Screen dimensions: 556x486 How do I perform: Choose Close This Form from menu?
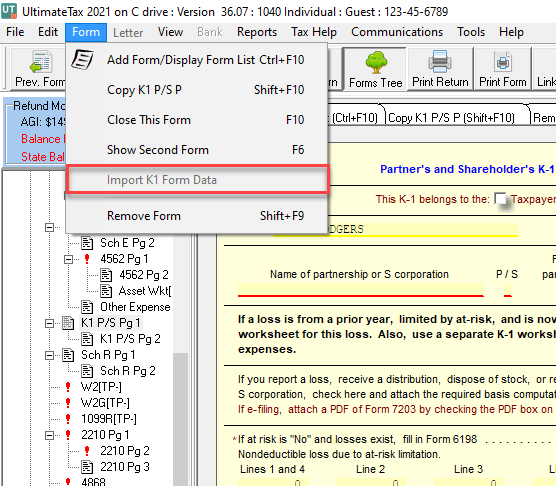(x=197, y=120)
